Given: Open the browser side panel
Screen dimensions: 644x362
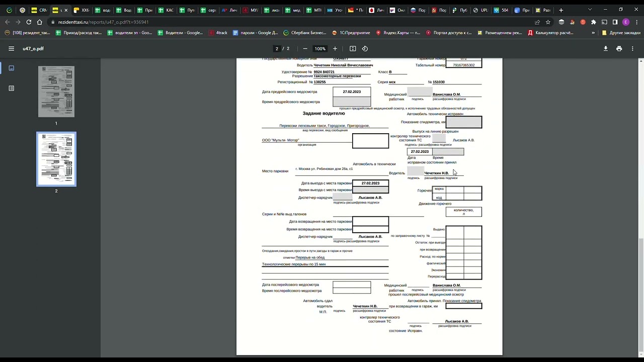Looking at the screenshot, I should [615, 22].
